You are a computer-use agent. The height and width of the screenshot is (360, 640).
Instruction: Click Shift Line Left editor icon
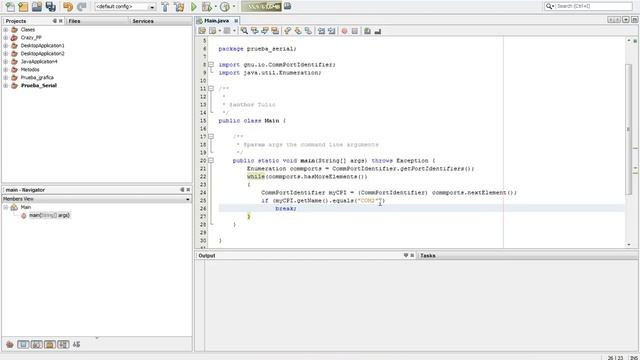[x=321, y=31]
